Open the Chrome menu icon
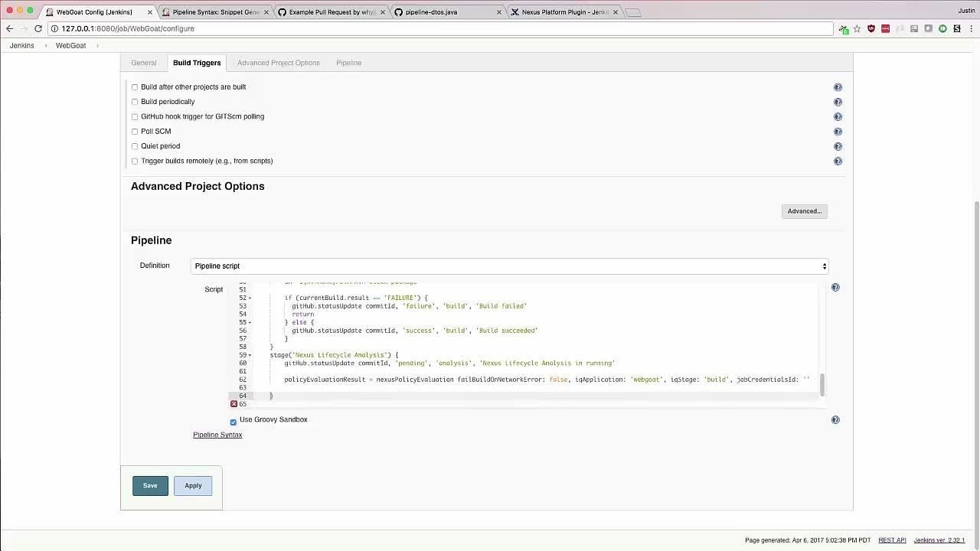The width and height of the screenshot is (980, 551). pos(971,28)
